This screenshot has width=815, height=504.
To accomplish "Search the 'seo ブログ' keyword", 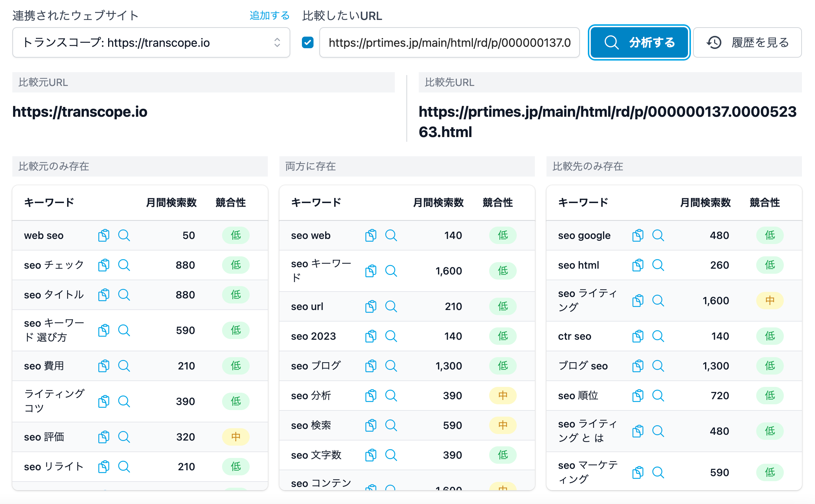I will (x=391, y=366).
